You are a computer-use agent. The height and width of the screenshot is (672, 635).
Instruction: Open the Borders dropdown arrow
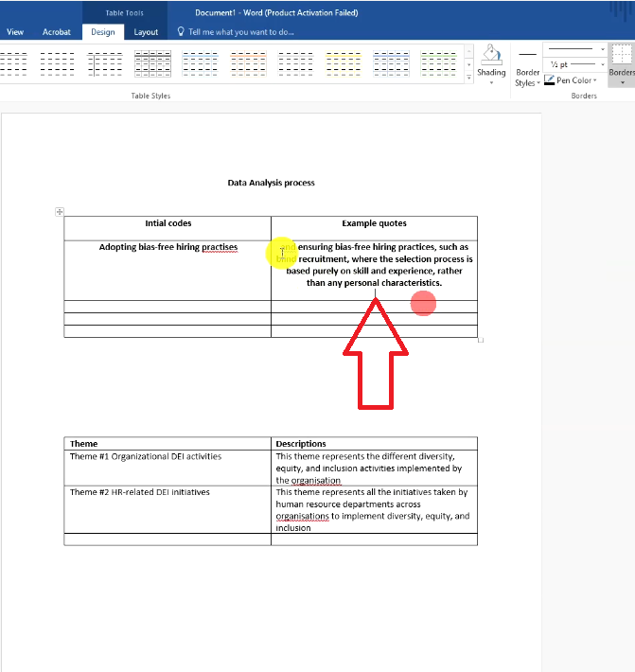click(x=622, y=82)
